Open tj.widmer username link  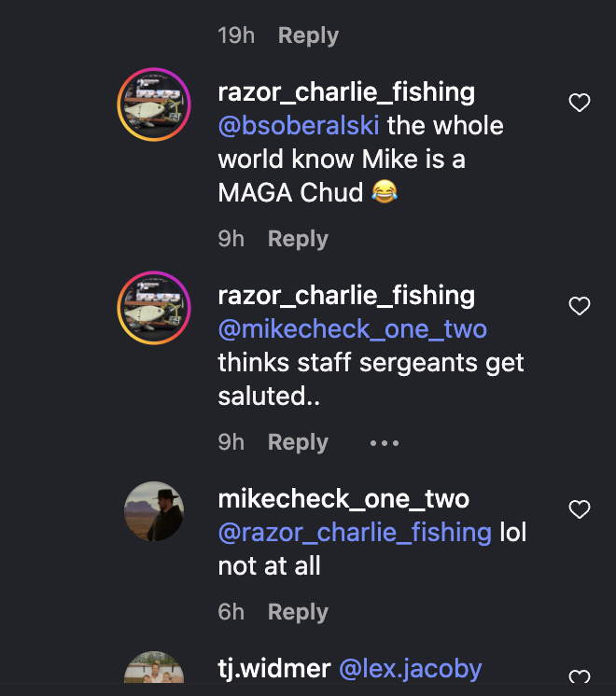click(x=274, y=669)
